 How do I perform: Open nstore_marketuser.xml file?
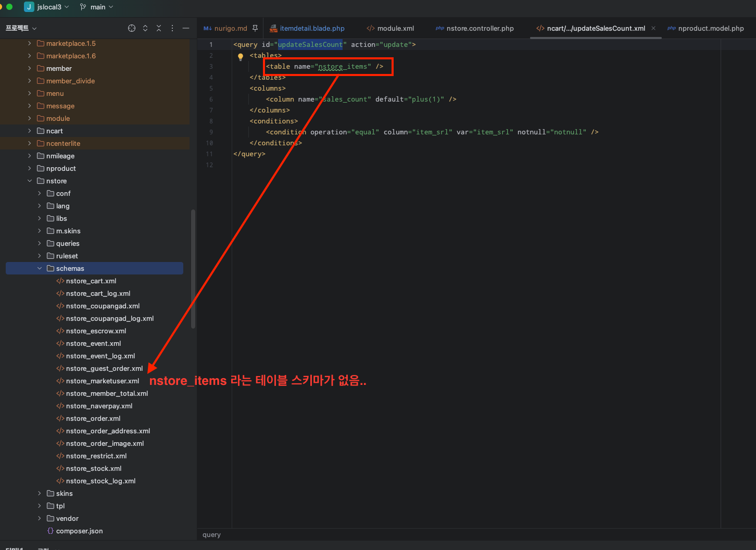[98, 381]
